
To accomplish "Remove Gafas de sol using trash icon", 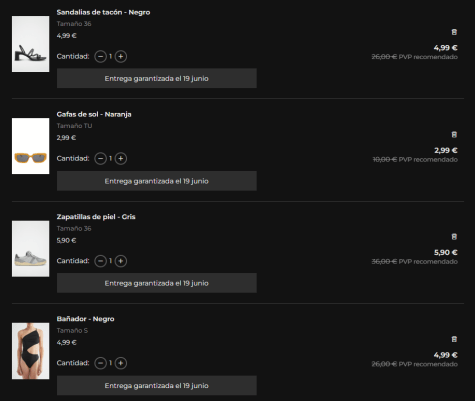I will 454,134.
